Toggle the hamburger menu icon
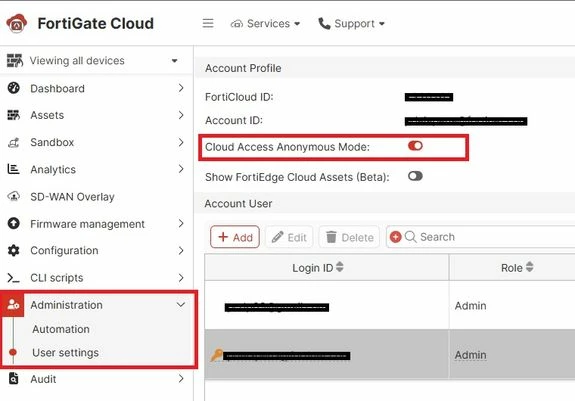 click(x=208, y=23)
